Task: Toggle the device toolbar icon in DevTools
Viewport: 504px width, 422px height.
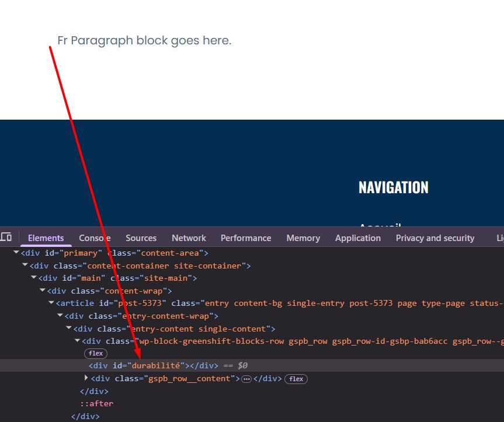Action: (x=6, y=237)
